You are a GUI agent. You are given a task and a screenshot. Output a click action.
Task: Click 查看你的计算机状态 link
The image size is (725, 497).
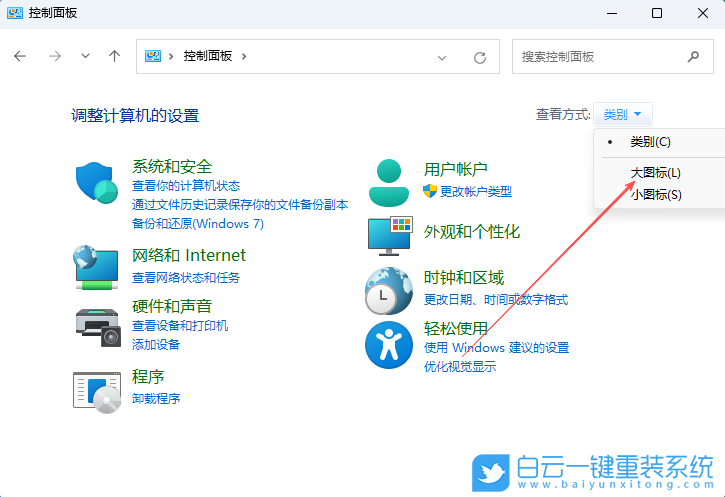[186, 186]
